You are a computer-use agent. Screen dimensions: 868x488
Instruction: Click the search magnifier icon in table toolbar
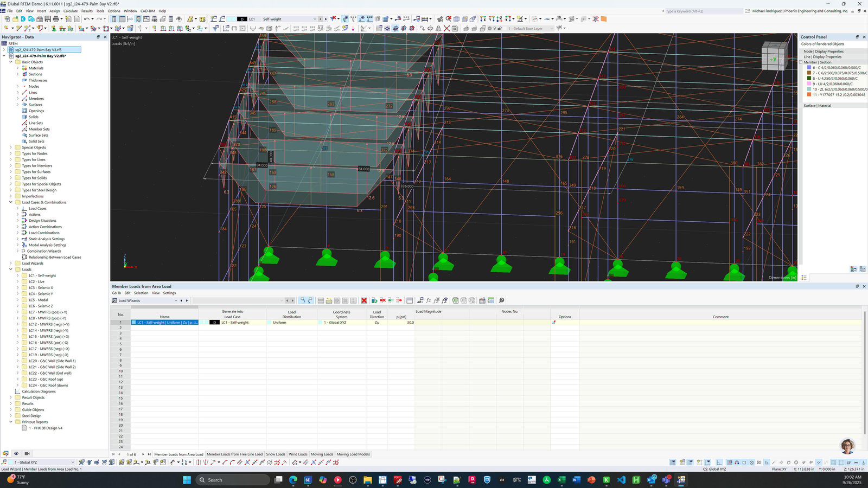(501, 300)
